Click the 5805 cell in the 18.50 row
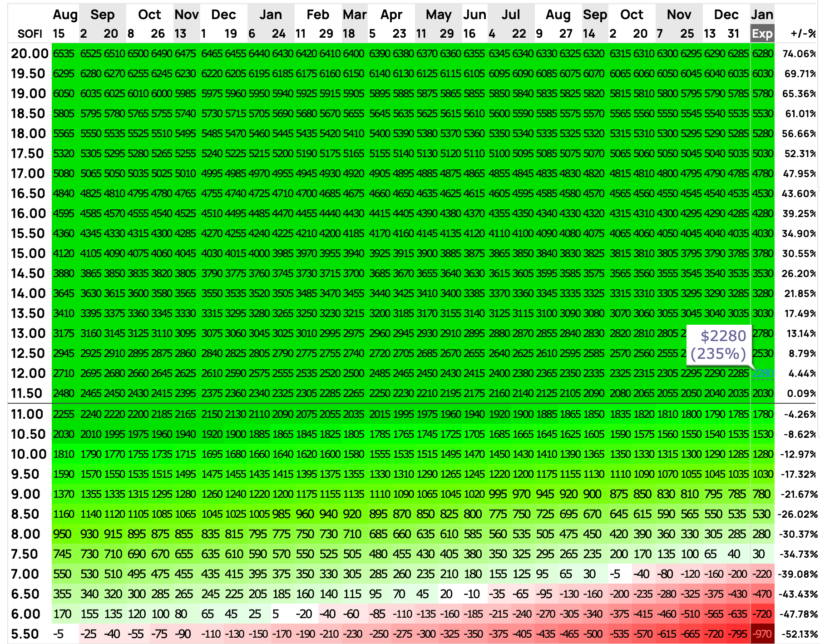The width and height of the screenshot is (820, 644). point(64,114)
